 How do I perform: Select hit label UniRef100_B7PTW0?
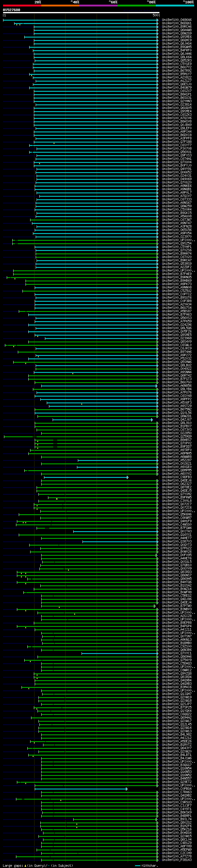[177, 606]
